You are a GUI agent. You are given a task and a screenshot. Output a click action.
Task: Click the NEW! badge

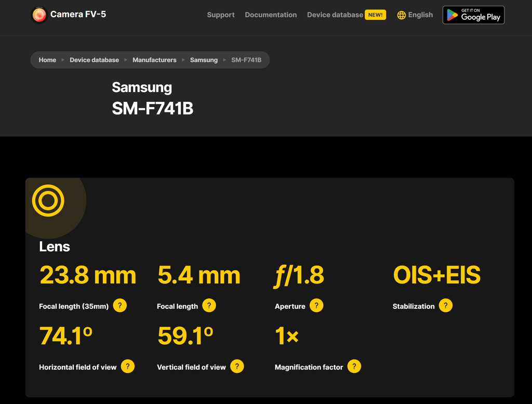pos(375,15)
